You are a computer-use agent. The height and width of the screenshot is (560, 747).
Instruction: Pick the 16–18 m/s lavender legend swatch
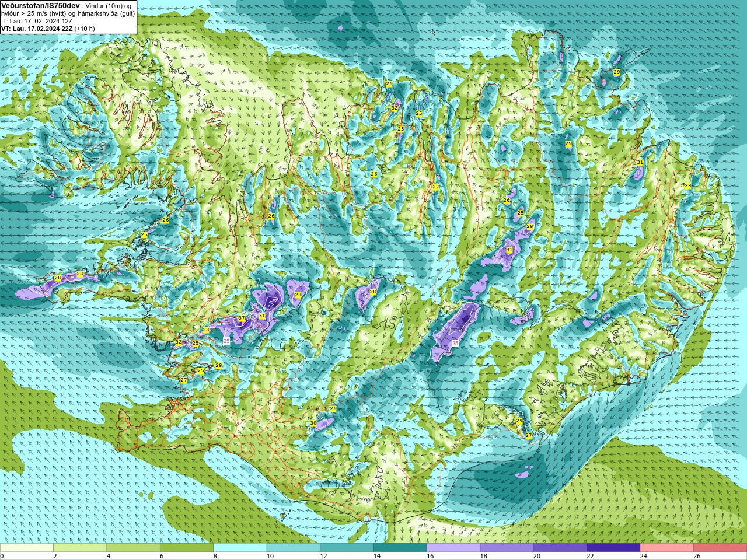[x=453, y=548]
